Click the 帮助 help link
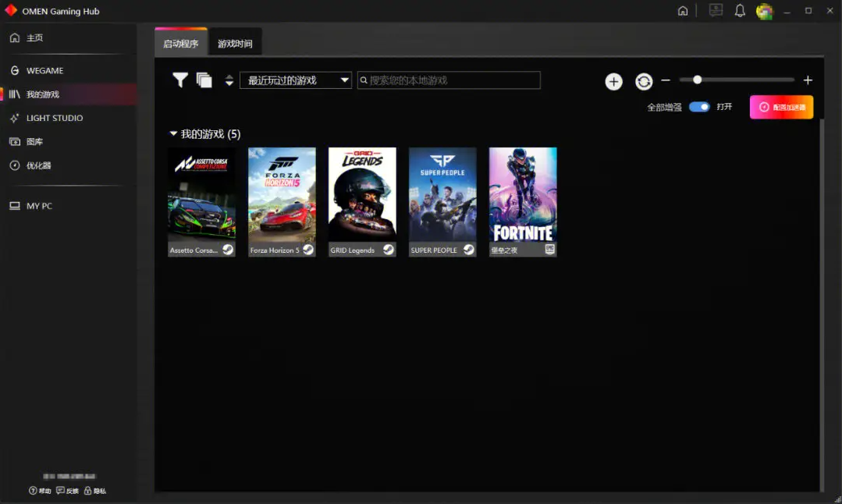 tap(40, 491)
